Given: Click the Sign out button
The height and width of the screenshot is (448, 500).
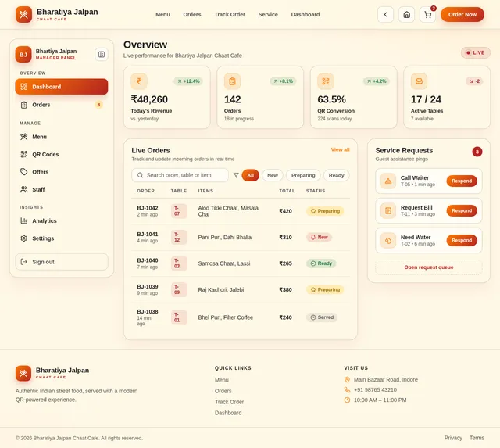Looking at the screenshot, I should [x=62, y=262].
